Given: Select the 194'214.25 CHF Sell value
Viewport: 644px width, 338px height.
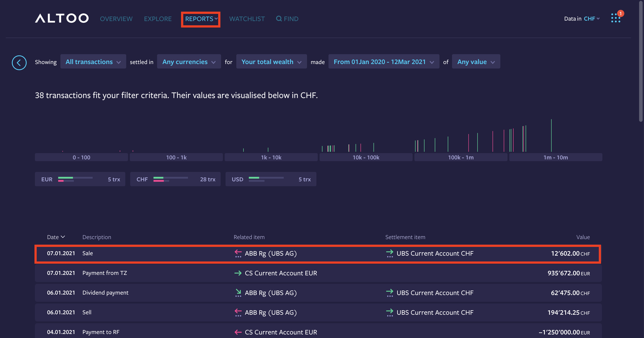Looking at the screenshot, I should point(569,312).
